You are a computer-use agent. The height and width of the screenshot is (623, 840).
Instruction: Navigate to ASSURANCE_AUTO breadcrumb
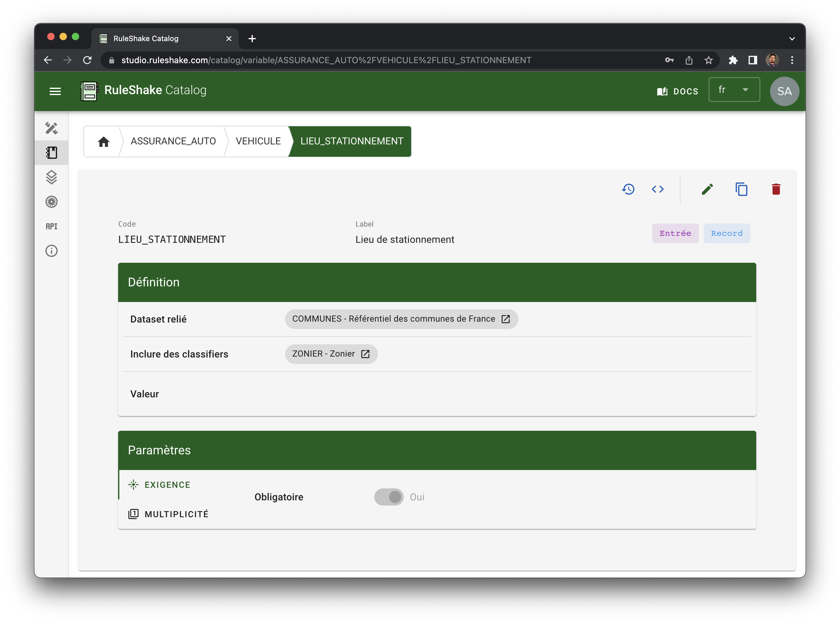point(173,141)
